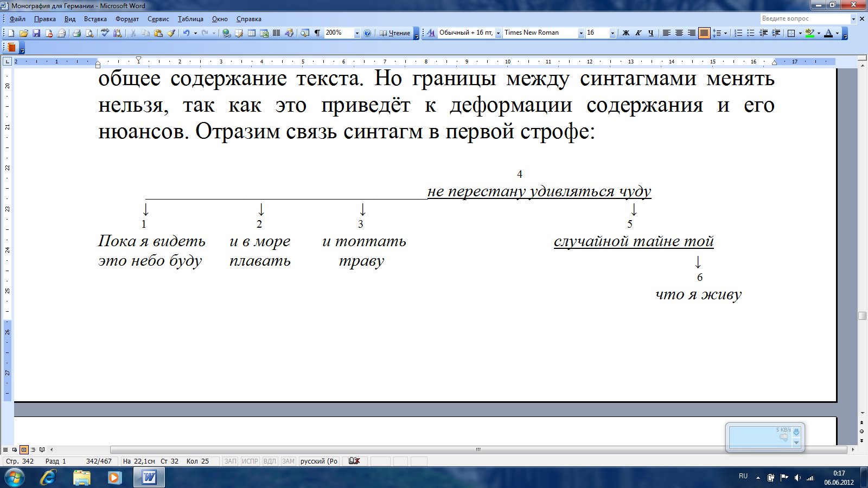Viewport: 868px width, 488px height.
Task: Decrease the paragraph indent
Action: point(763,33)
